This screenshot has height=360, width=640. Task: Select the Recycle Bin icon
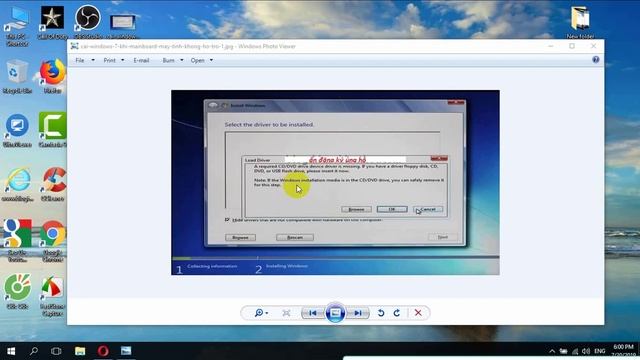point(17,76)
